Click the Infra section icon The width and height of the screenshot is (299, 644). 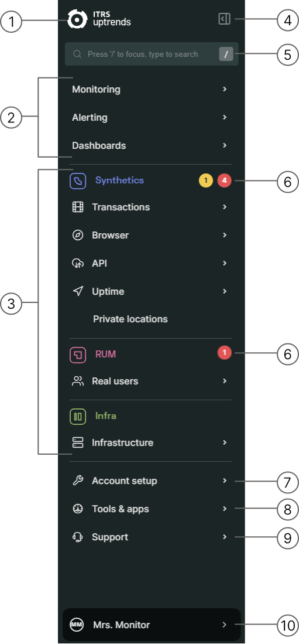click(x=78, y=417)
